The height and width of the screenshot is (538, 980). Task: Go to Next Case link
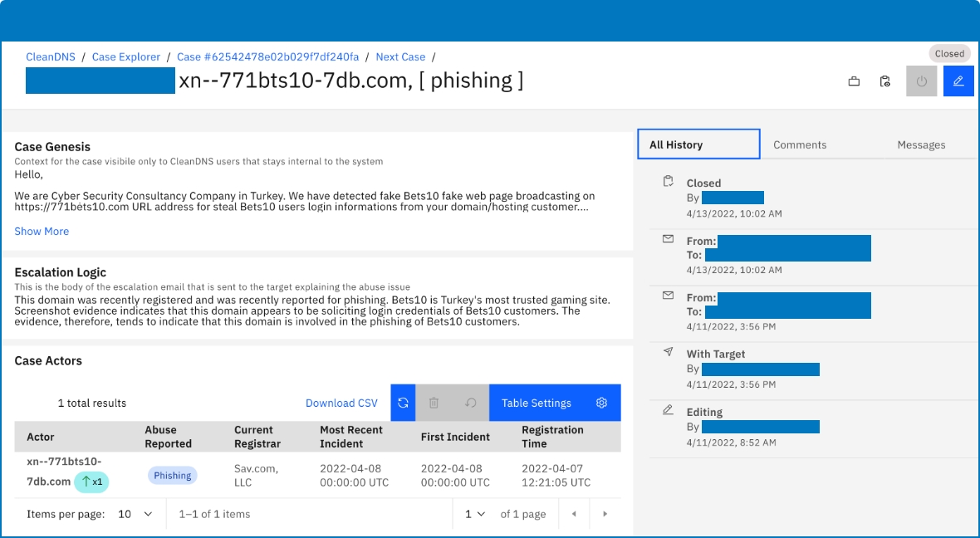(x=400, y=56)
